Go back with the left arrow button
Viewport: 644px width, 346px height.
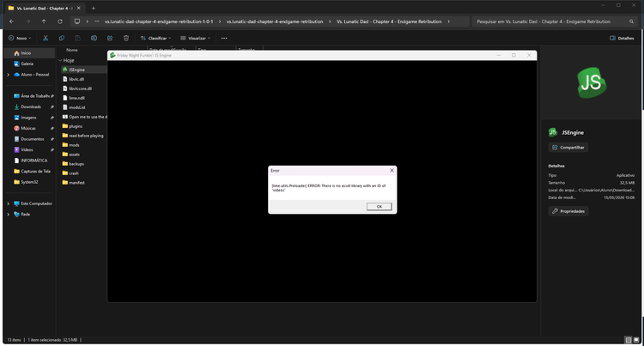coord(11,21)
